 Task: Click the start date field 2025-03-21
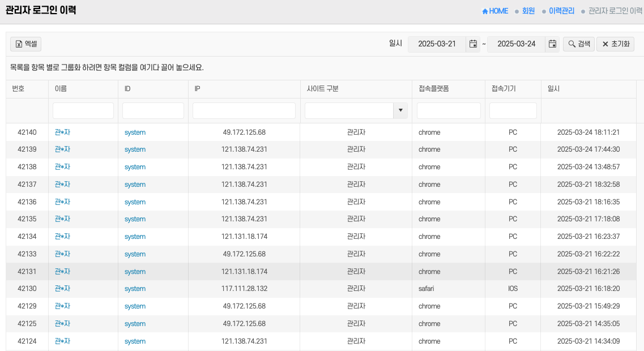437,44
